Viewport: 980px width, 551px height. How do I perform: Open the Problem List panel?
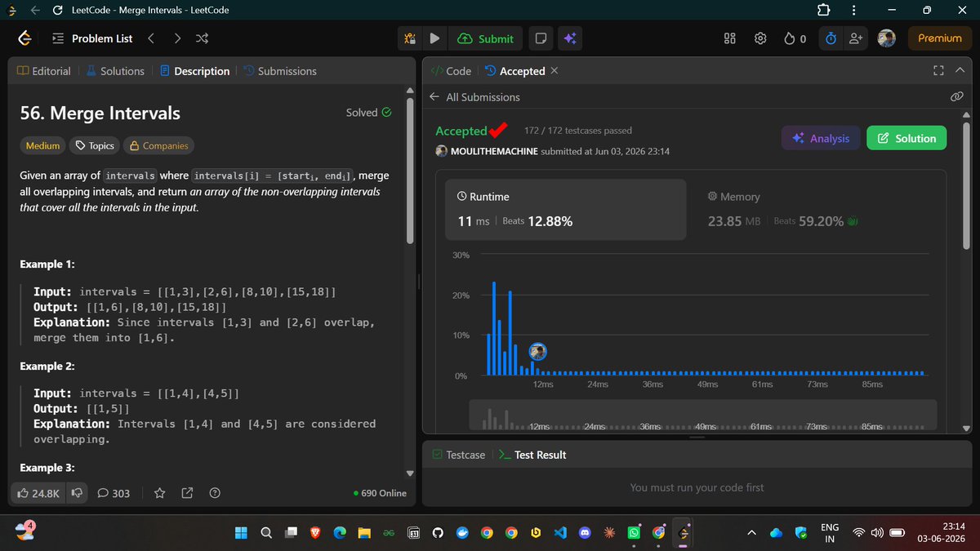tap(93, 38)
